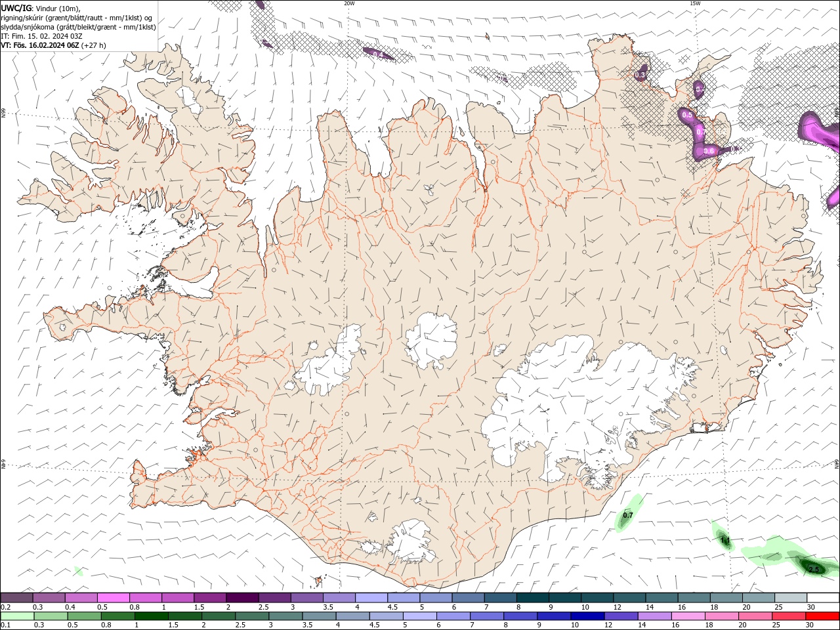840x630 pixels.
Task: Click the init time 'IT: Fim. 15. 02. 2024 03Z'
Action: (41, 36)
